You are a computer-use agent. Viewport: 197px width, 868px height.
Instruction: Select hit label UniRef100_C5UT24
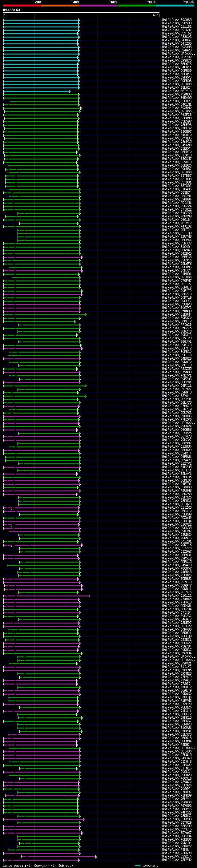pyautogui.click(x=177, y=230)
